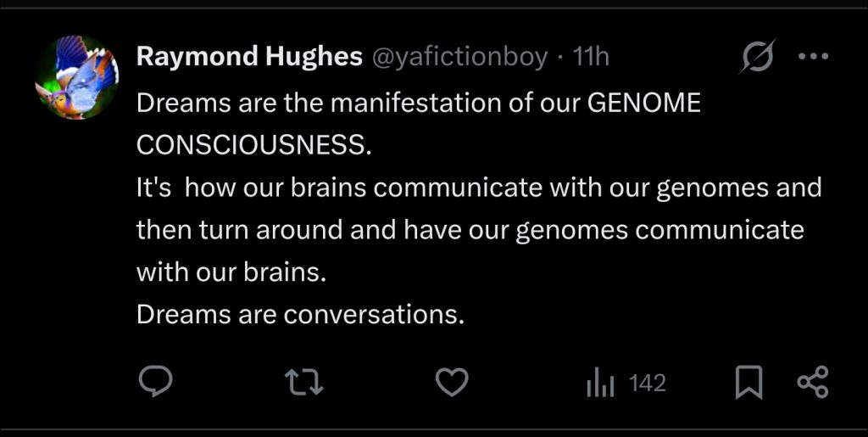This screenshot has height=437, width=868.
Task: Click the first line mentioning GENOME
Action: 419,104
